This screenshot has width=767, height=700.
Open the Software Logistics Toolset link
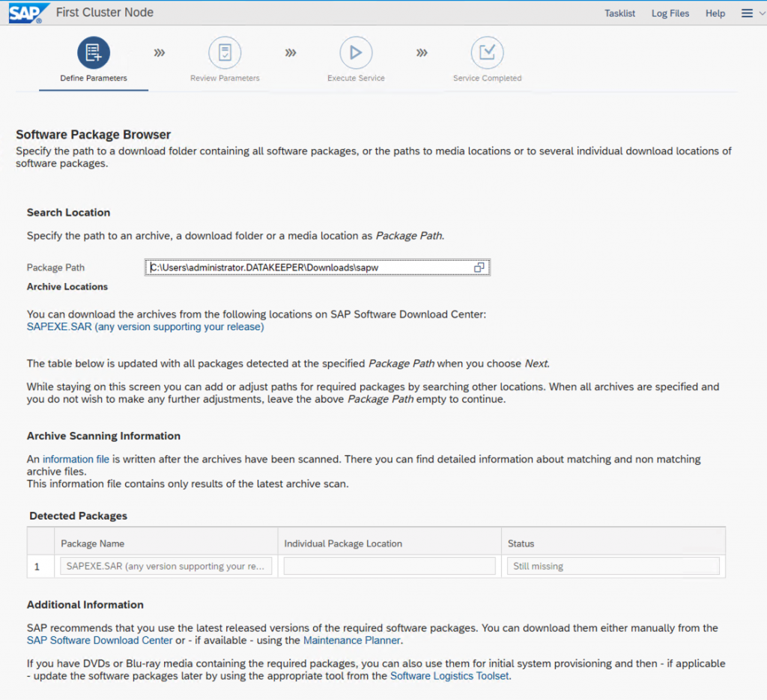pos(449,676)
